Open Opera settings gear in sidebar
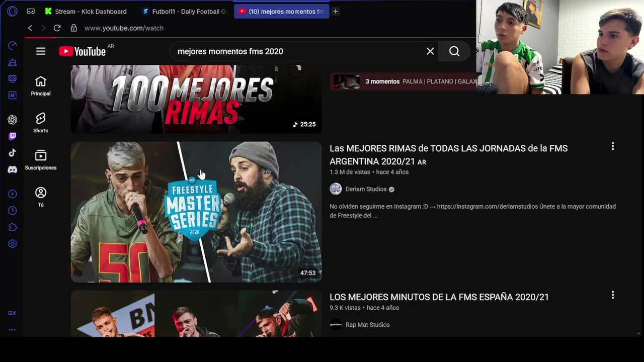 click(13, 244)
